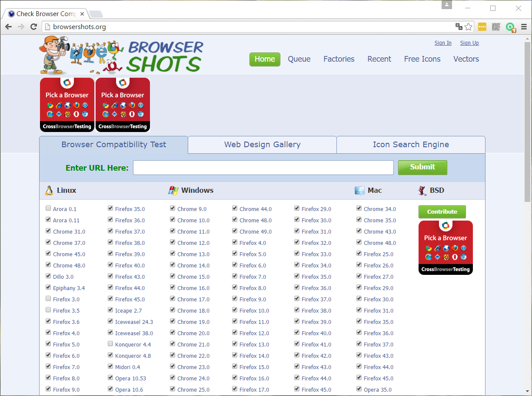Click the translate page icon in address bar
This screenshot has width=532, height=396.
(459, 27)
